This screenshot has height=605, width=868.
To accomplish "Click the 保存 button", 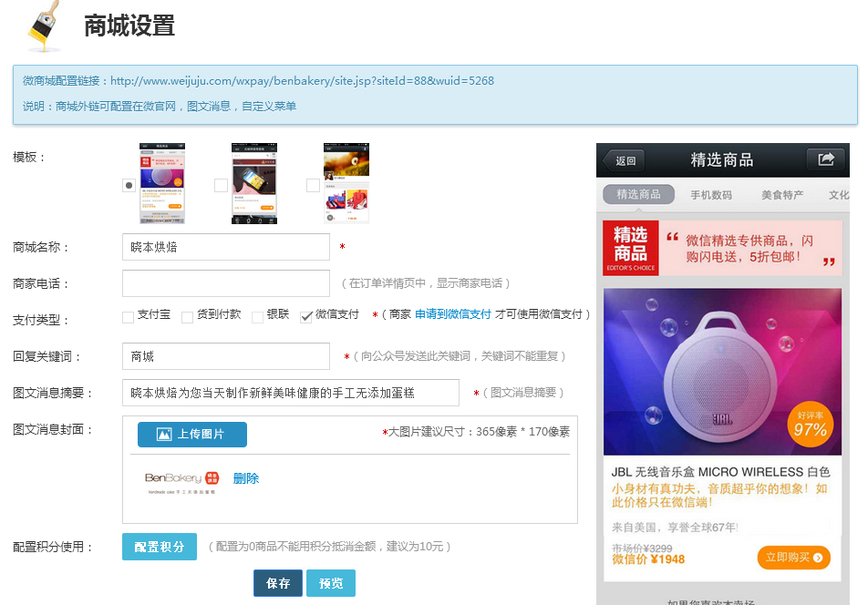I will (278, 583).
